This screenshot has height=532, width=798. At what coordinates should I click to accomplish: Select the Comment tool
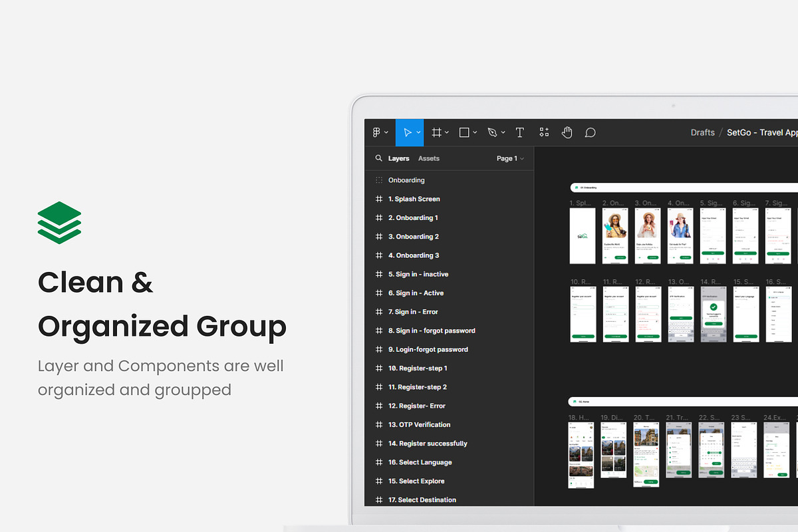pyautogui.click(x=590, y=132)
